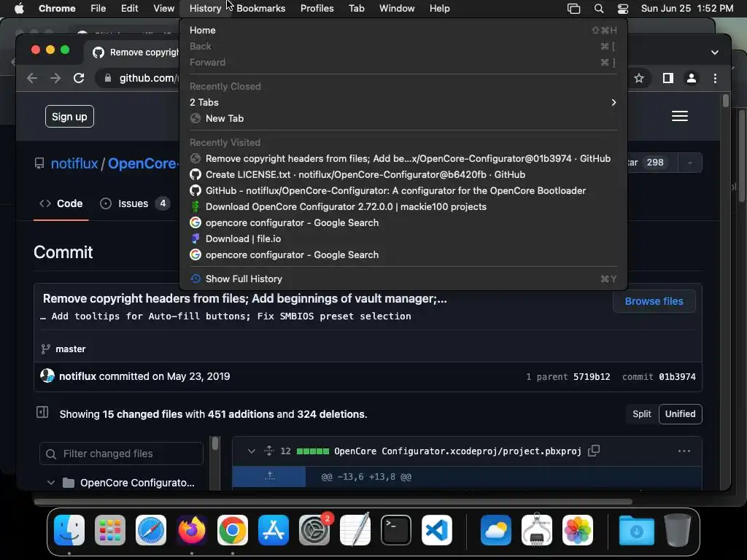Open the Window menu
The image size is (747, 560).
click(x=397, y=8)
